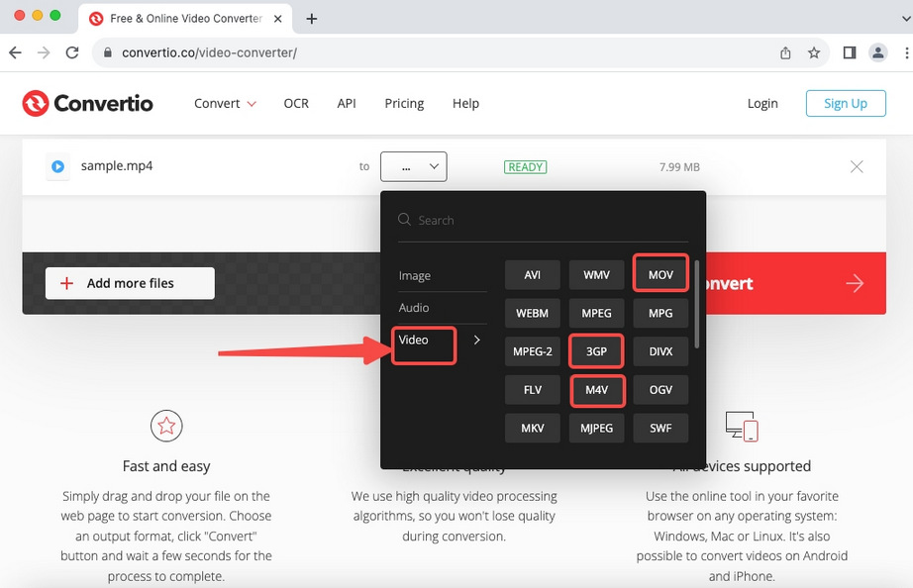
Task: Click the arrow on the Convert button
Action: [855, 283]
